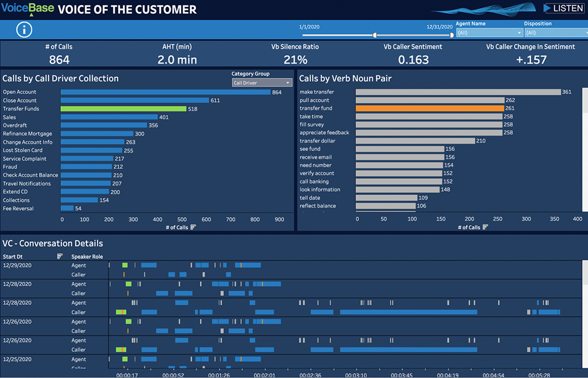Expand the Category Group dropdown showing Call Driver
The height and width of the screenshot is (378, 588).
point(262,83)
